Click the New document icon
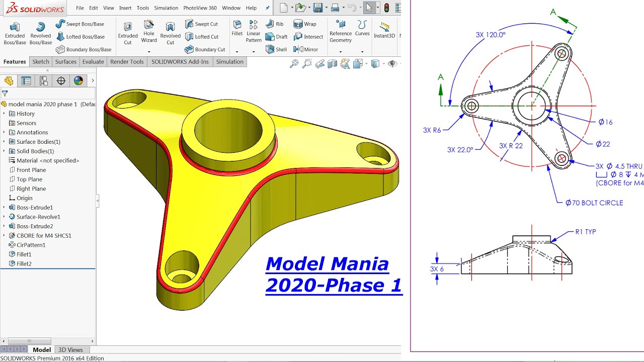Viewport: 644px width, 362px height. pyautogui.click(x=284, y=8)
